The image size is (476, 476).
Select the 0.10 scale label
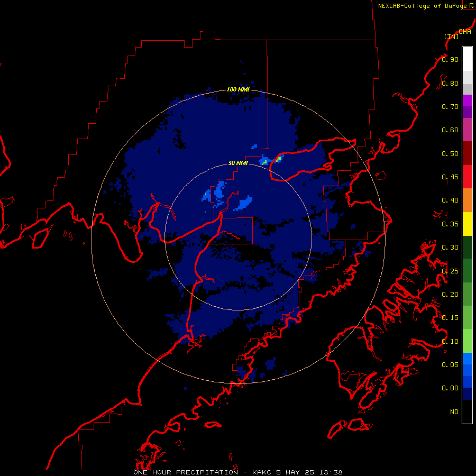(x=450, y=342)
